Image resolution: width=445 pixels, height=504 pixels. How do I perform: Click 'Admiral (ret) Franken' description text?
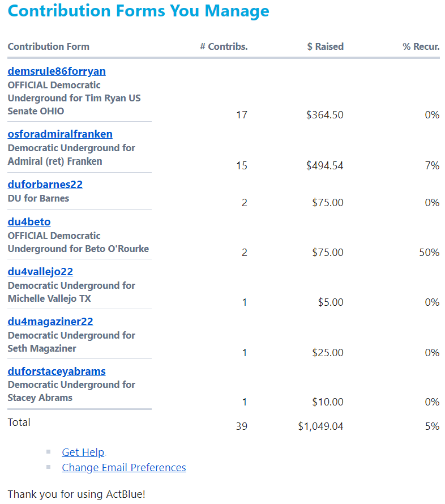coord(55,161)
